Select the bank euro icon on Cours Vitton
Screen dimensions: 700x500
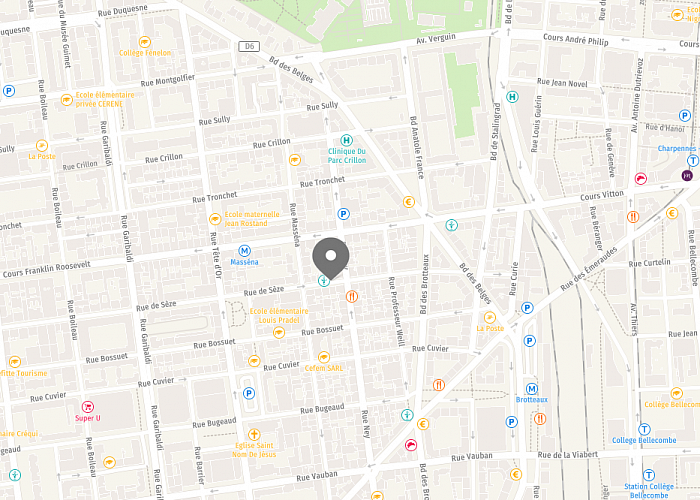(672, 213)
